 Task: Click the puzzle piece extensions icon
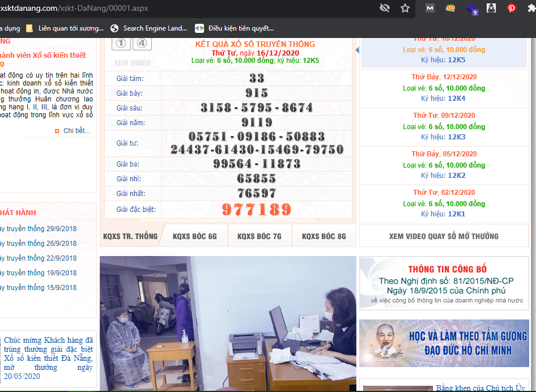(529, 8)
